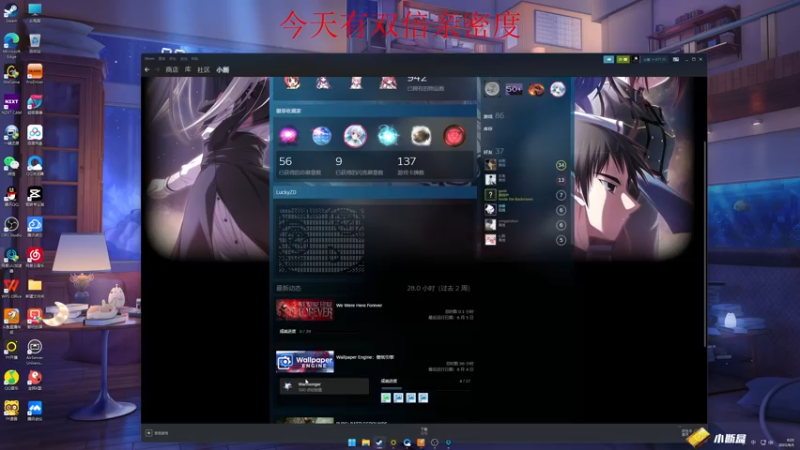The image size is (800, 450).
Task: Click the forward arrow in Steam navigation
Action: point(157,69)
